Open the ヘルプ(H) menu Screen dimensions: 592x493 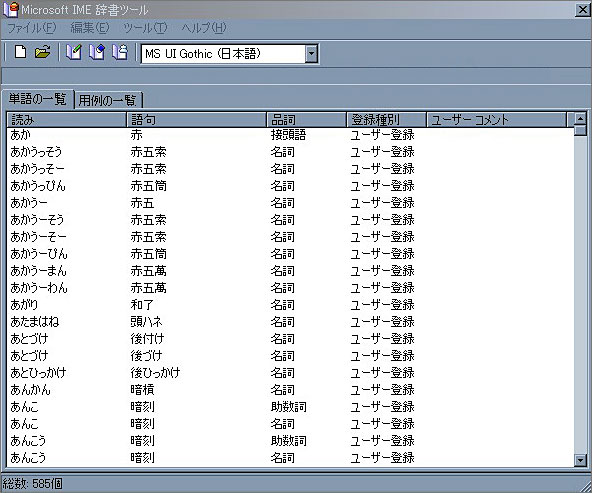(x=204, y=28)
